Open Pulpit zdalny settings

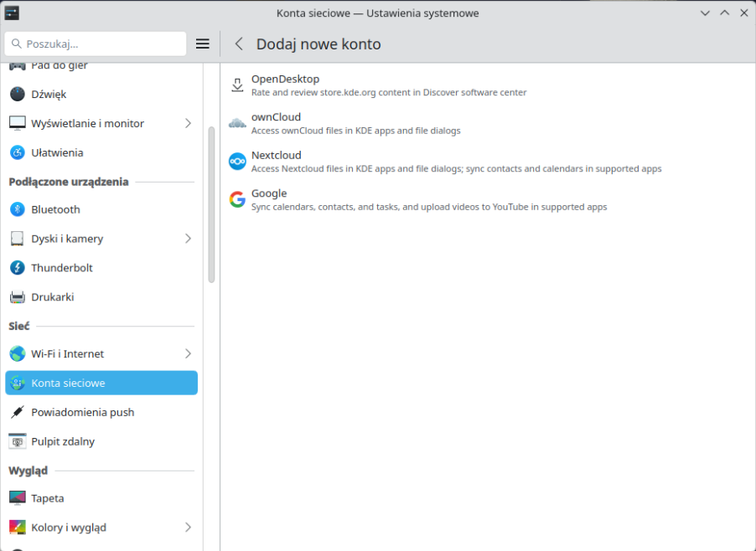coord(63,441)
